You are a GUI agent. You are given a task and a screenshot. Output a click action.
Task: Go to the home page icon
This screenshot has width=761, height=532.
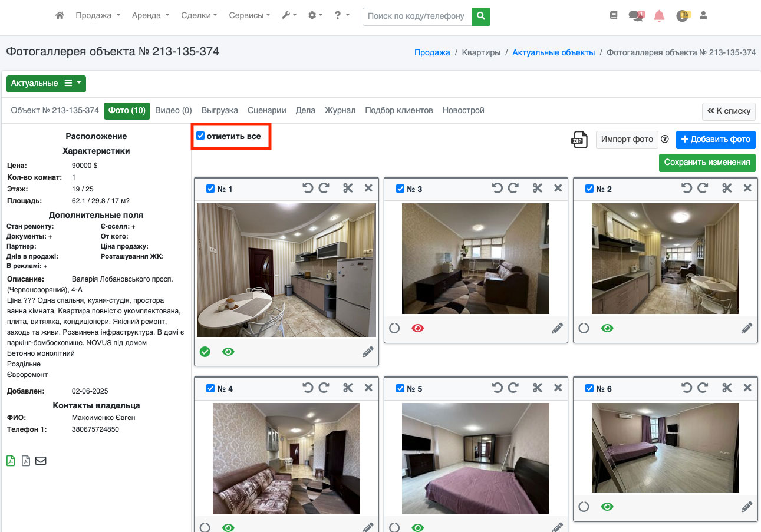[60, 16]
